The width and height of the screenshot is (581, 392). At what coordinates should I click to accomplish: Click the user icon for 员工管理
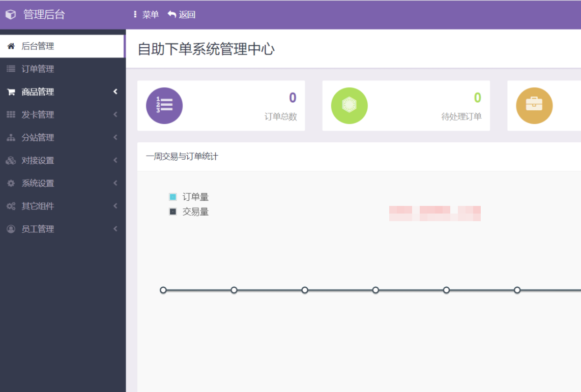[10, 229]
